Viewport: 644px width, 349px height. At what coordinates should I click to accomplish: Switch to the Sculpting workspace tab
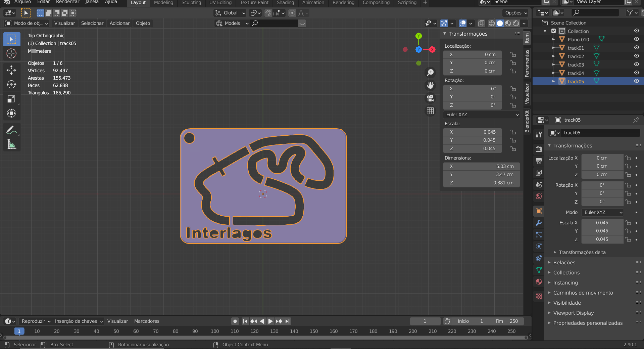tap(191, 3)
